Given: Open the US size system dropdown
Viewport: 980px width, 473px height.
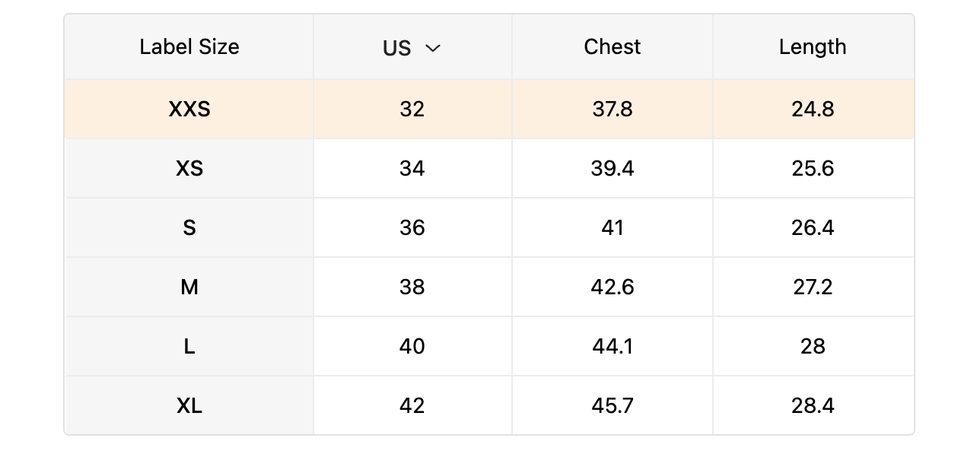Looking at the screenshot, I should pos(412,48).
